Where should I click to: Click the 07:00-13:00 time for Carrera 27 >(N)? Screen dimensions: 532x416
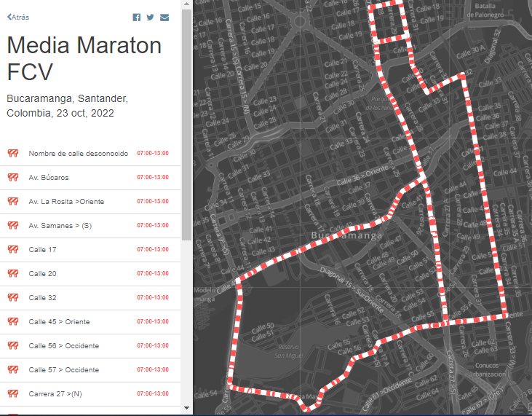153,393
